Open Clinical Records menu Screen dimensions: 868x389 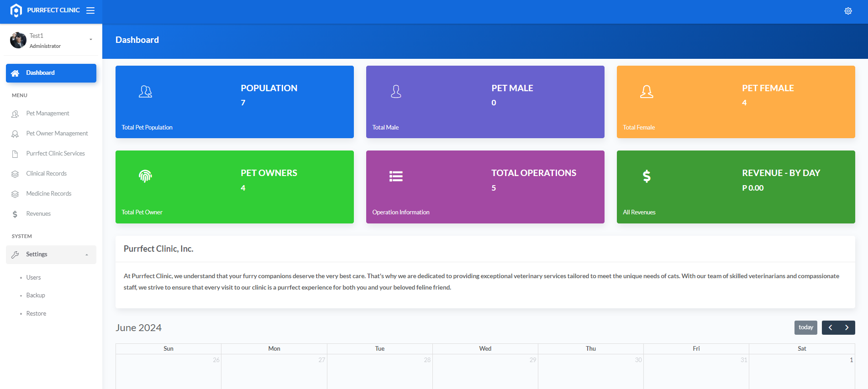pyautogui.click(x=46, y=173)
